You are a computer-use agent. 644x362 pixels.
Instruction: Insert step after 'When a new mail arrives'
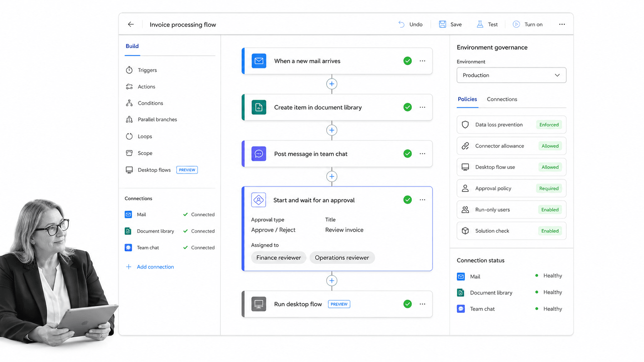332,84
